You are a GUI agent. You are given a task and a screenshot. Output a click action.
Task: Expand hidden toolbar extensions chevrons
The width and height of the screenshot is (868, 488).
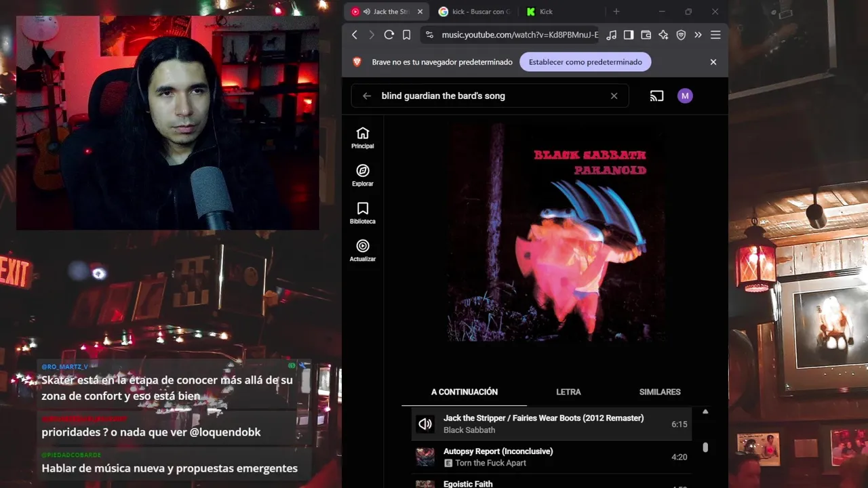click(698, 35)
